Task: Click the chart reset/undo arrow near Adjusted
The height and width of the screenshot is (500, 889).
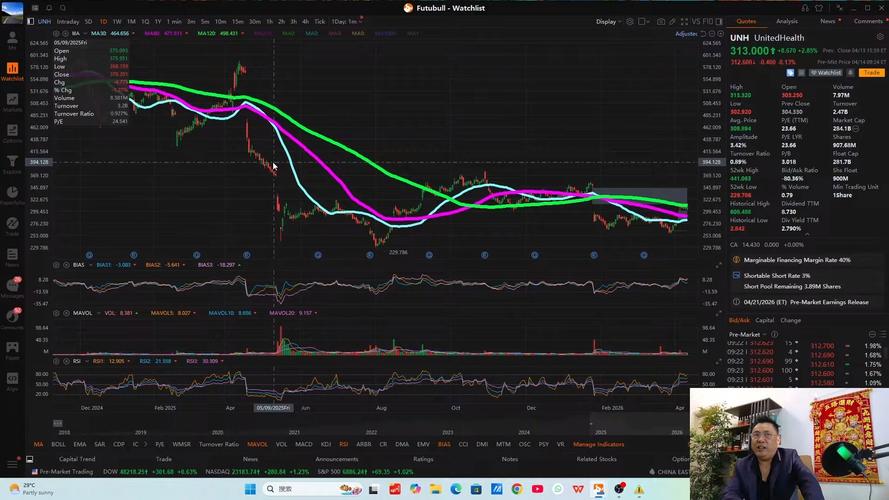Action: [703, 33]
